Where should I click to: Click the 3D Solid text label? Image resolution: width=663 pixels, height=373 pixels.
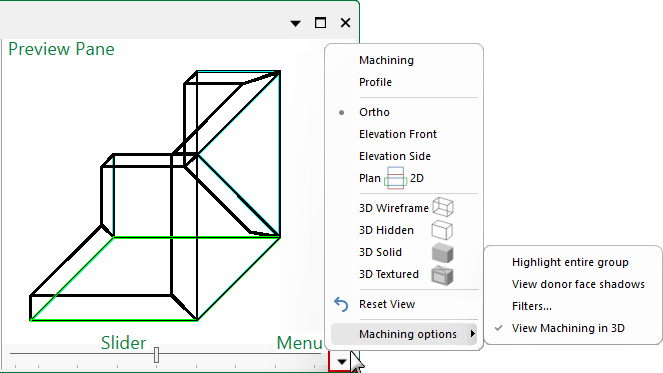pyautogui.click(x=380, y=252)
